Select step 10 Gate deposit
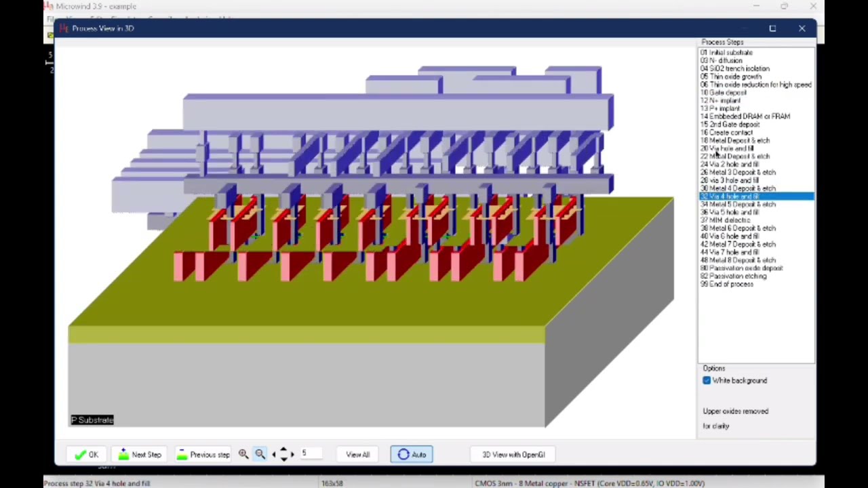 tap(756, 93)
